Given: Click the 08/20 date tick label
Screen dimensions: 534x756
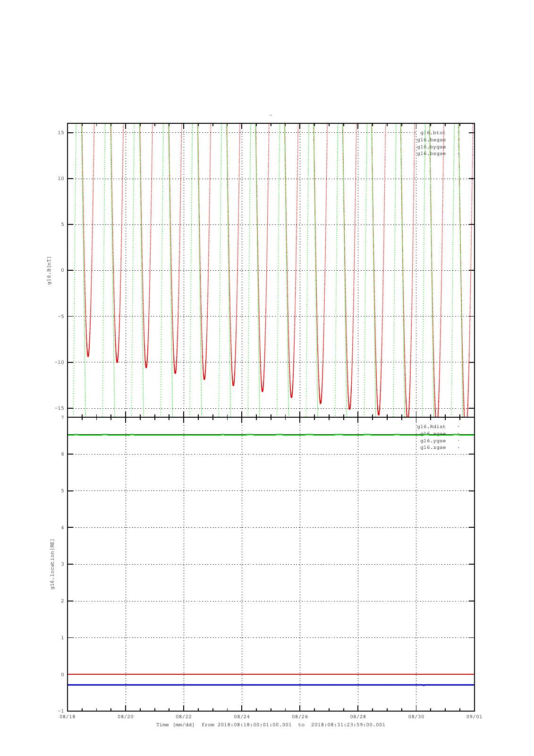Looking at the screenshot, I should [126, 717].
